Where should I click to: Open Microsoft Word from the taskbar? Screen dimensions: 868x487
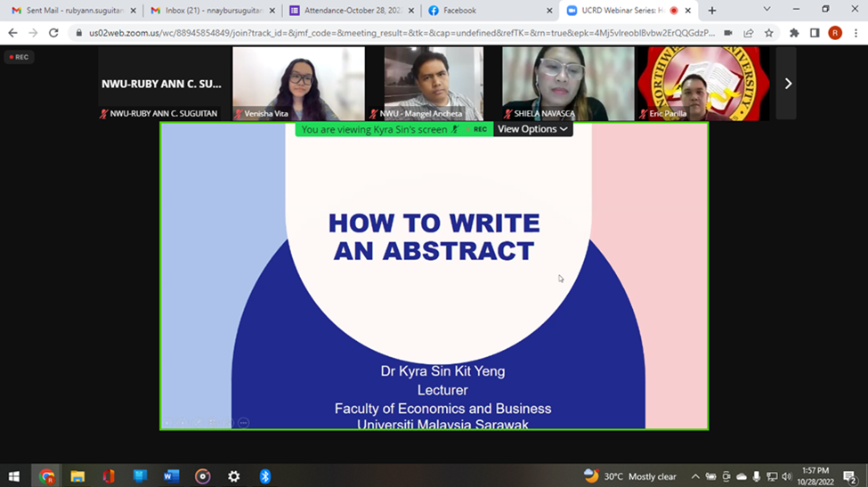tap(171, 476)
